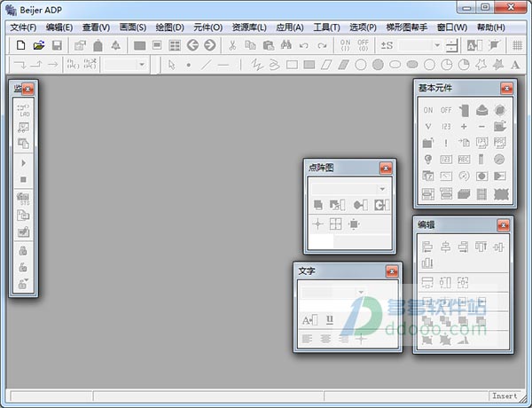Toggle the ON (1) state toolbar button
Image resolution: width=532 pixels, height=408 pixels.
pos(345,45)
